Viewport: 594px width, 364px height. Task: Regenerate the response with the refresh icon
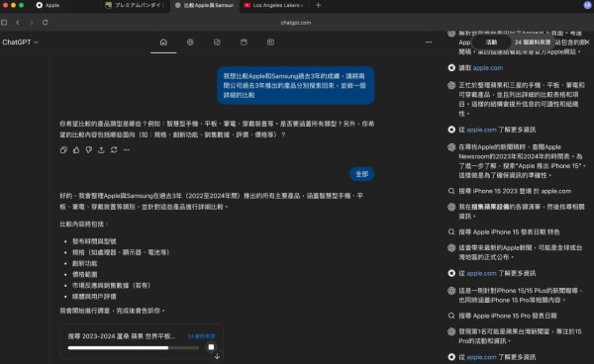pyautogui.click(x=114, y=149)
